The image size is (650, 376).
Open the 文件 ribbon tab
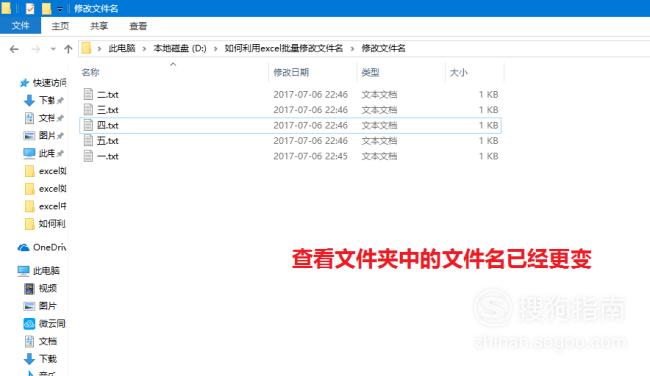tap(20, 26)
